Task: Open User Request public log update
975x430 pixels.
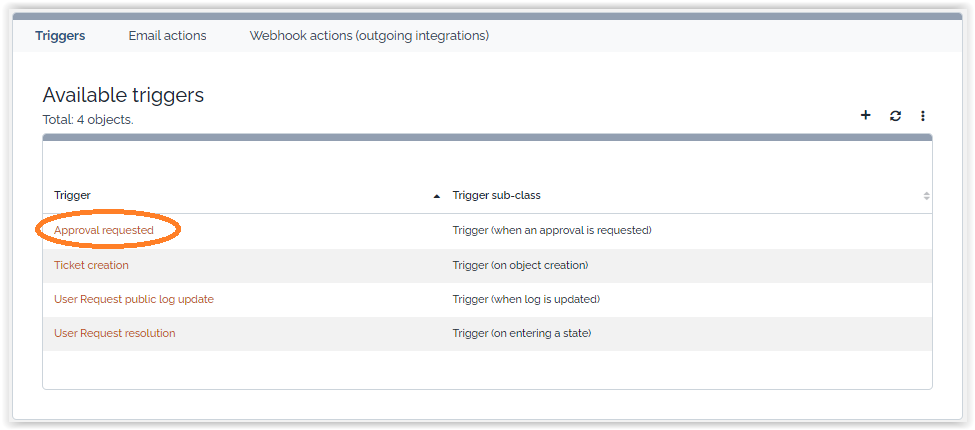Action: point(134,299)
